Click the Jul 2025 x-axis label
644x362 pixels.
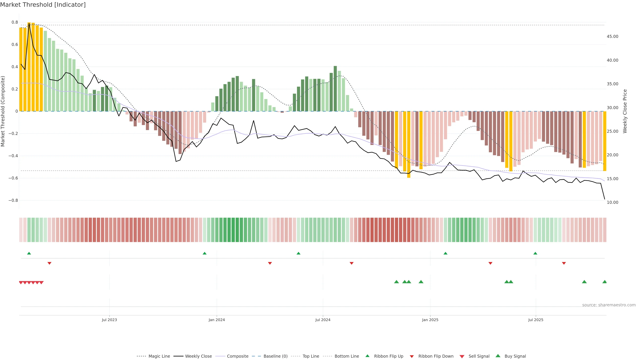(535, 320)
